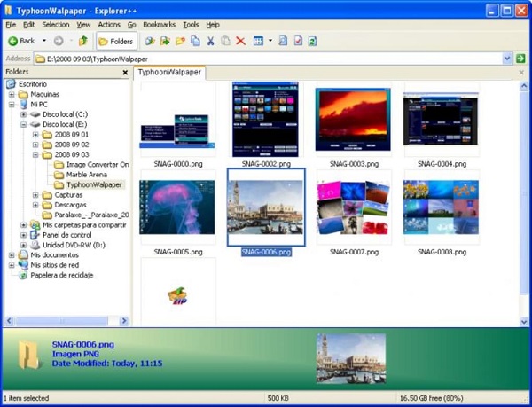Open the address bar dropdown arrow

[507, 59]
